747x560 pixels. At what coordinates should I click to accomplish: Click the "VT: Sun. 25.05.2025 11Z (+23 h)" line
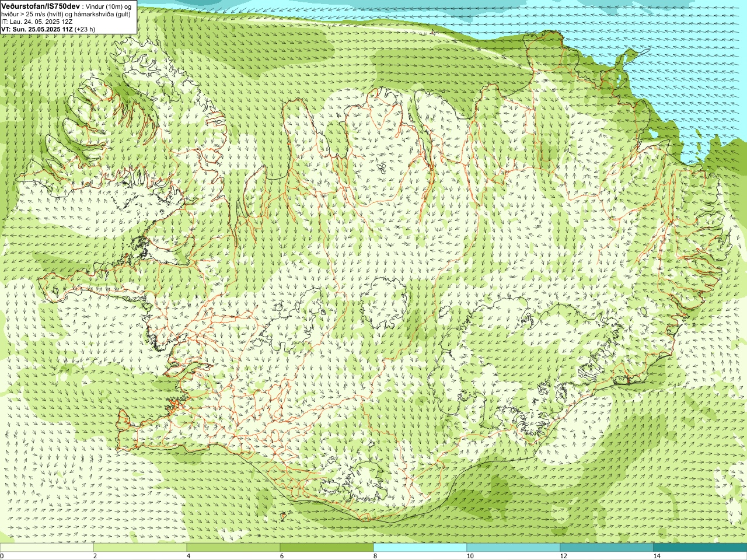tap(48, 29)
